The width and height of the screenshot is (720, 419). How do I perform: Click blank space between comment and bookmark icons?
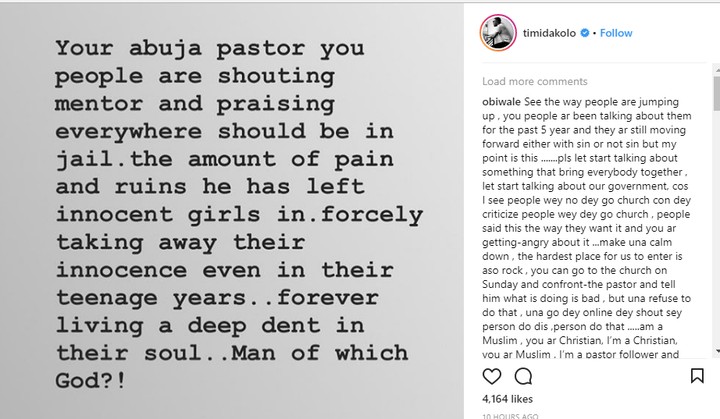point(610,374)
